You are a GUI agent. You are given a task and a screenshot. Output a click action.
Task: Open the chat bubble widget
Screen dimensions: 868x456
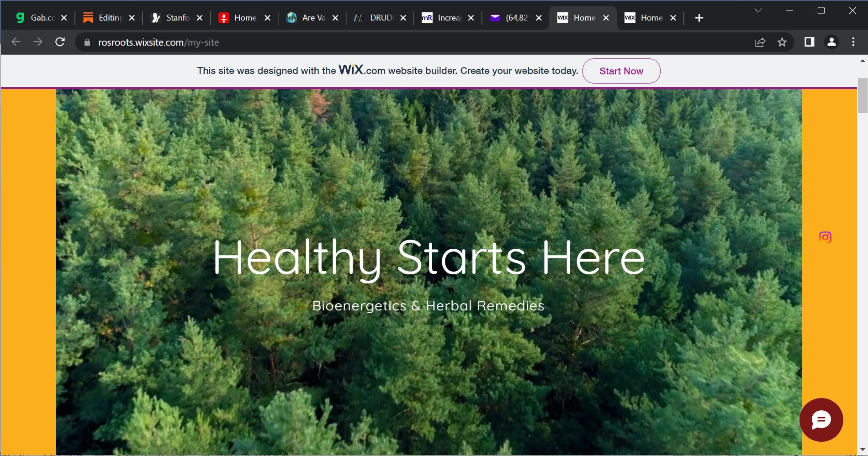[x=821, y=420]
